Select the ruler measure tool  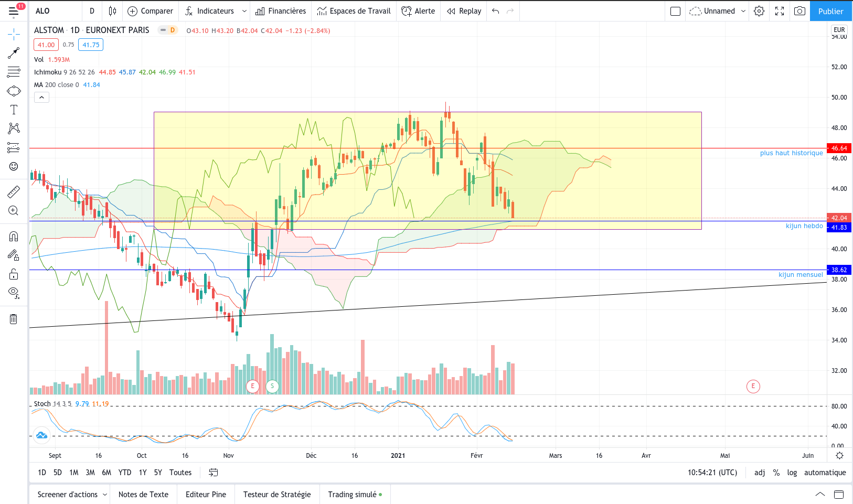click(14, 192)
